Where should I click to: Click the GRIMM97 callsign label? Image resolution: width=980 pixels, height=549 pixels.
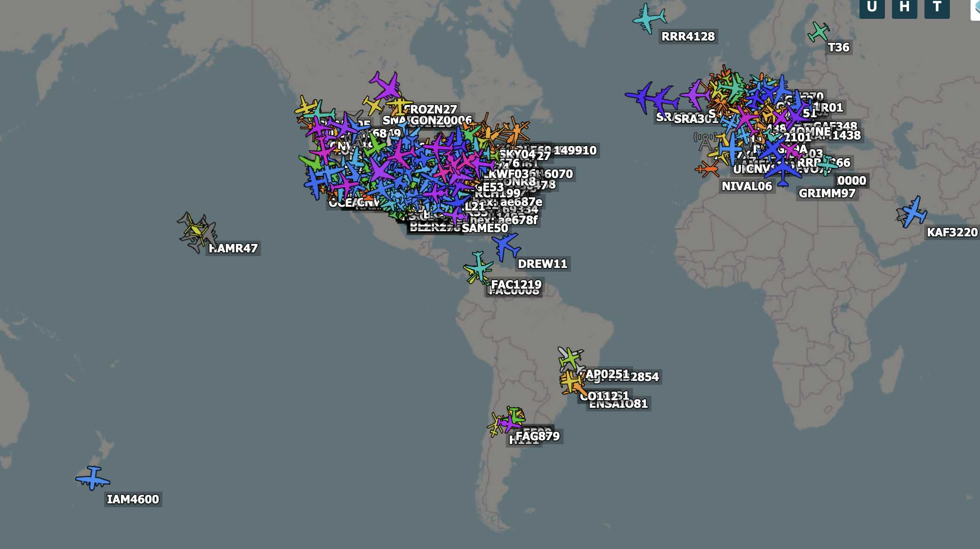[x=827, y=194]
